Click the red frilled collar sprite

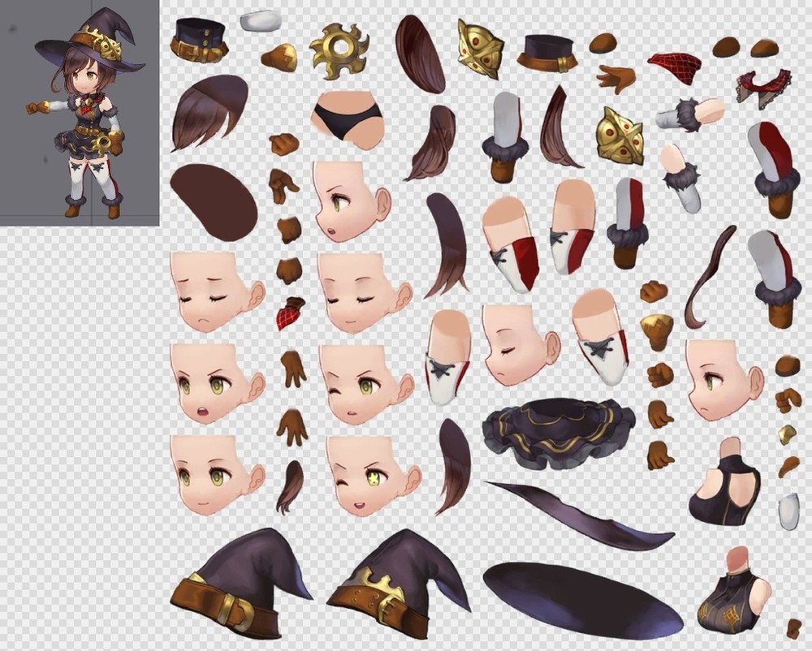[x=763, y=86]
